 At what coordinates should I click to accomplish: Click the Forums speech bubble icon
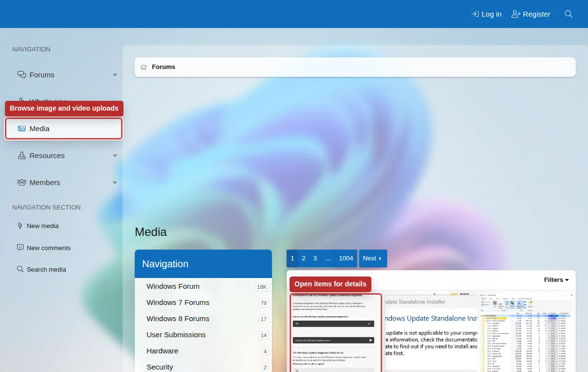pyautogui.click(x=22, y=75)
